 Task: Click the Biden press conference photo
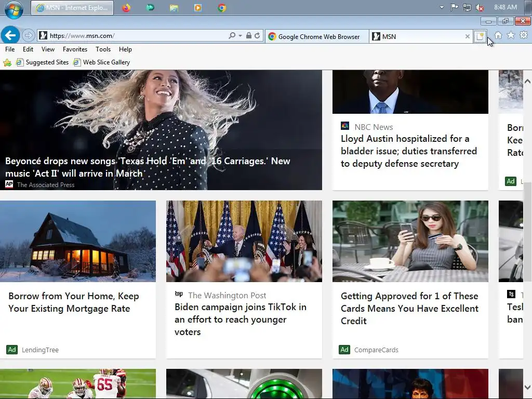coord(244,241)
